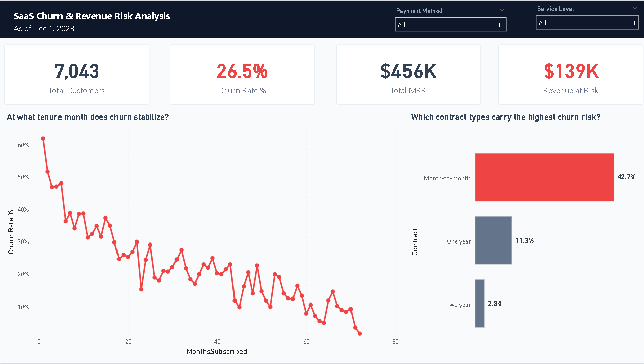The width and height of the screenshot is (644, 364).
Task: Click the 'Payment Method' slicer label
Action: (420, 11)
